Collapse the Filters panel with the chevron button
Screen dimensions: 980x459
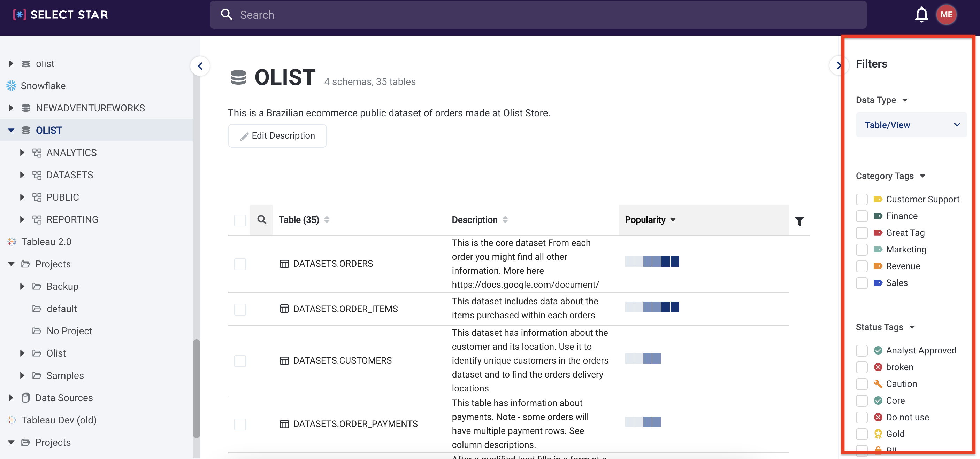click(838, 65)
